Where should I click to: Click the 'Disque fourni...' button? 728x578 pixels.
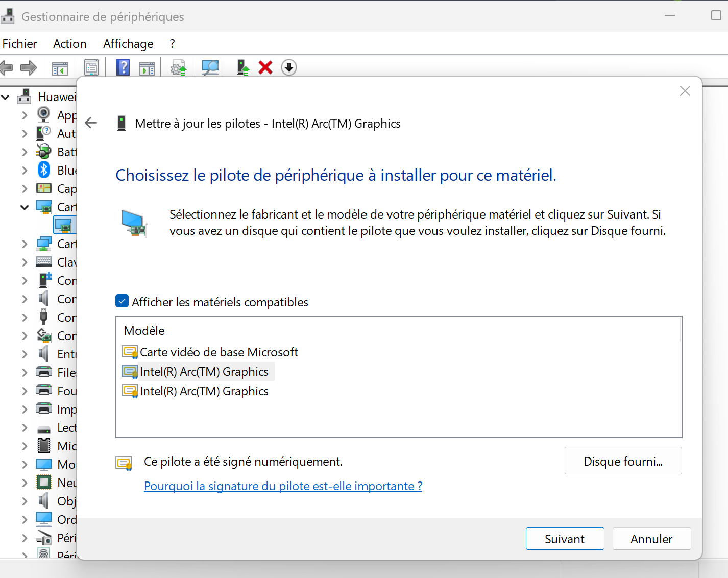623,461
